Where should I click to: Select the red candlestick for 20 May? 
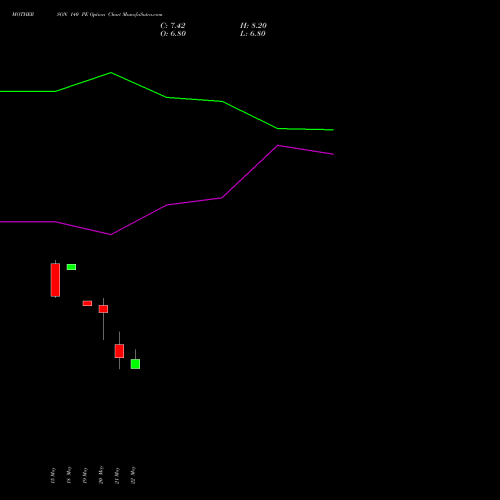pyautogui.click(x=103, y=309)
